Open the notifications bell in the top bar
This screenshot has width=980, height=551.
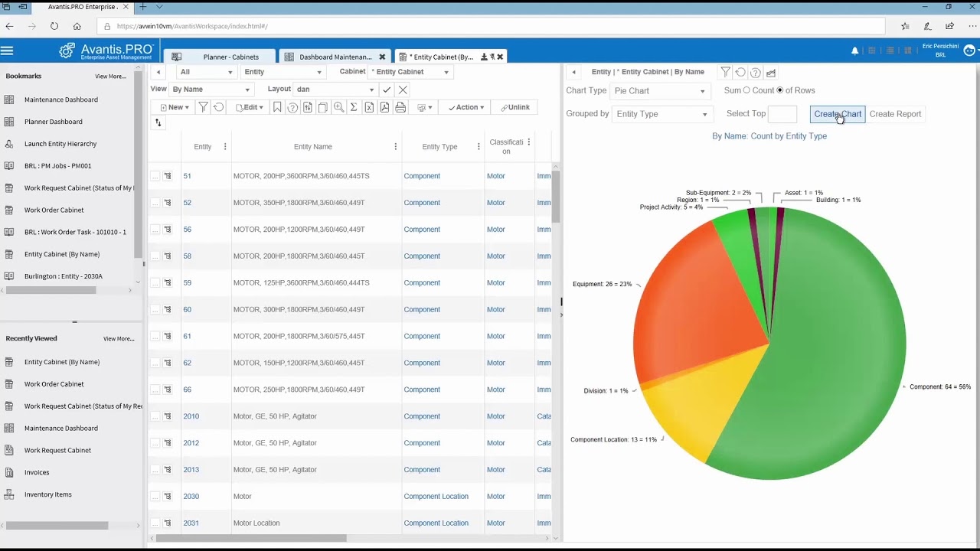(x=854, y=51)
